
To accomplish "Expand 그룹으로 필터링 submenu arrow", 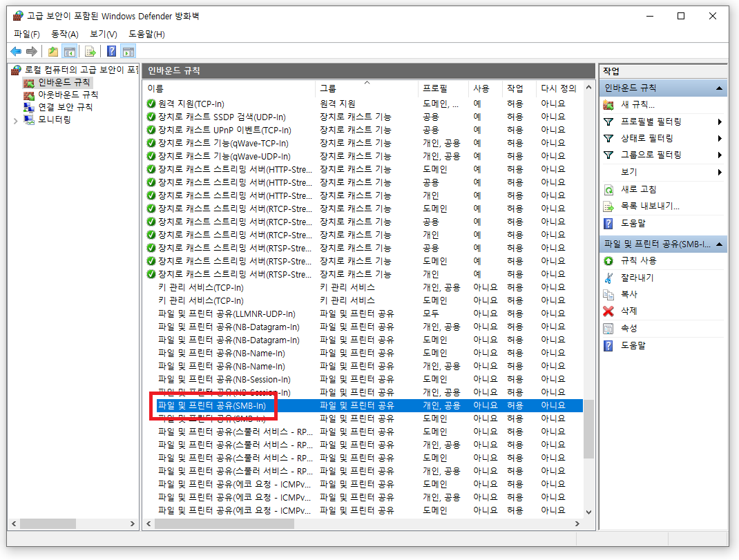I will point(720,155).
